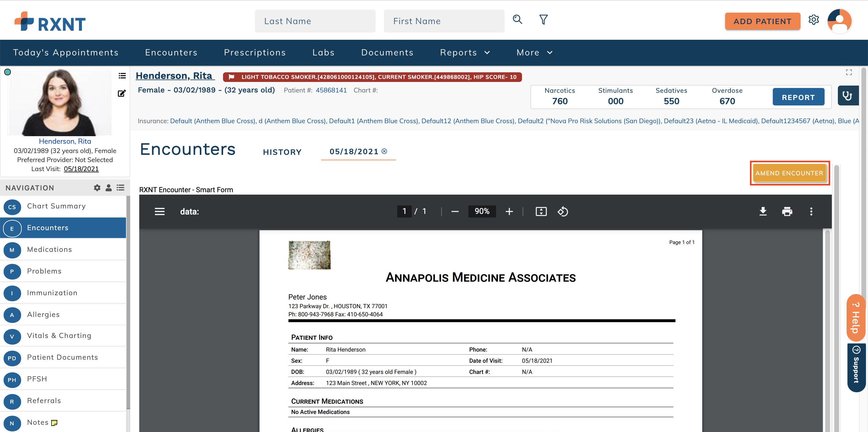Click the Insurance plans link list
This screenshot has height=432, width=868.
click(x=514, y=121)
